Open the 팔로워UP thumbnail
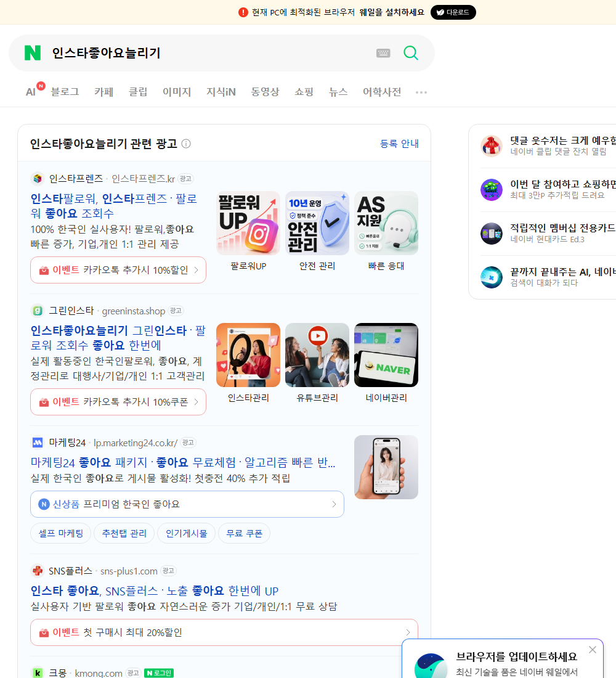The width and height of the screenshot is (616, 678). pos(248,223)
